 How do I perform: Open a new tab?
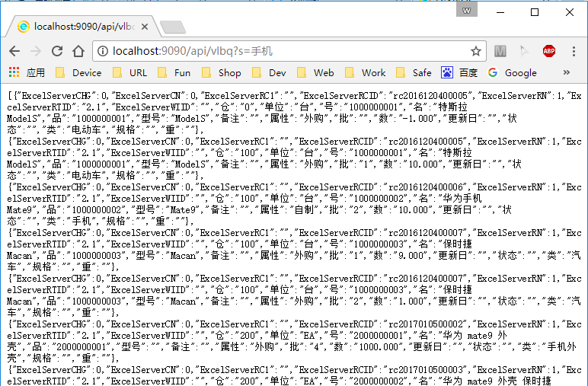pos(173,27)
